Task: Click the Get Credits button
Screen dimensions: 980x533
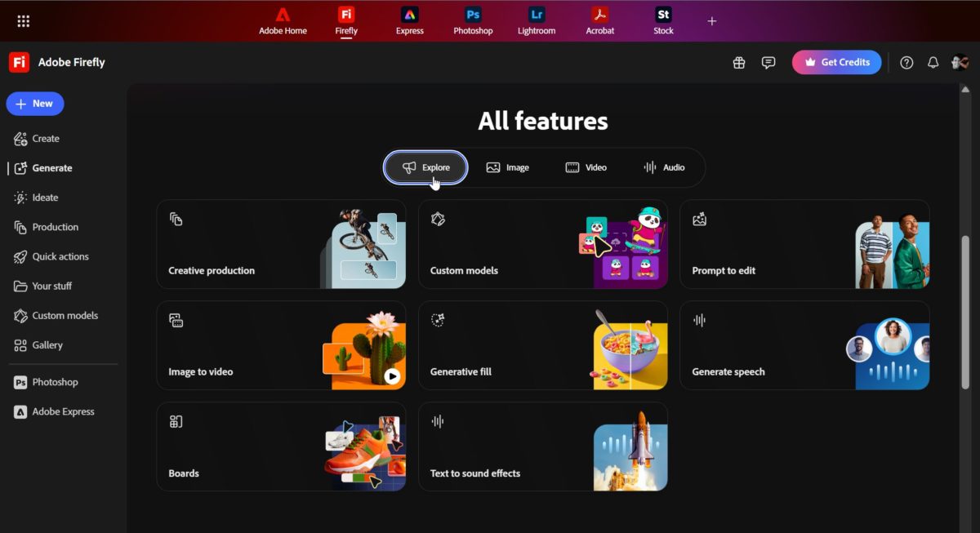Action: pos(836,62)
